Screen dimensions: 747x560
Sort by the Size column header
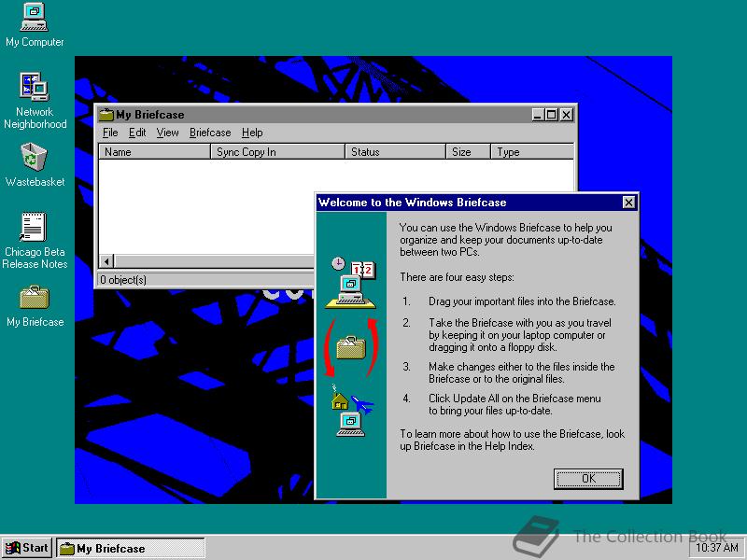pyautogui.click(x=468, y=152)
